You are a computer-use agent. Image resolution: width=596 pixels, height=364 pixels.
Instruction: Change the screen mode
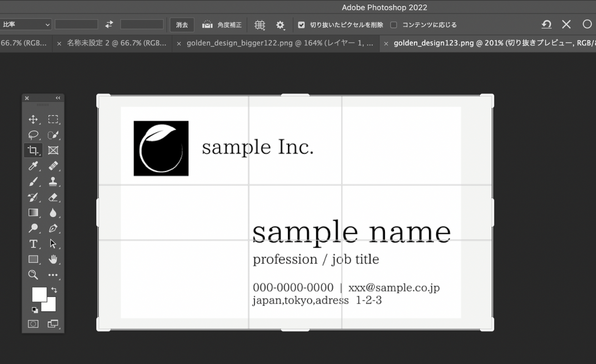coord(53,324)
